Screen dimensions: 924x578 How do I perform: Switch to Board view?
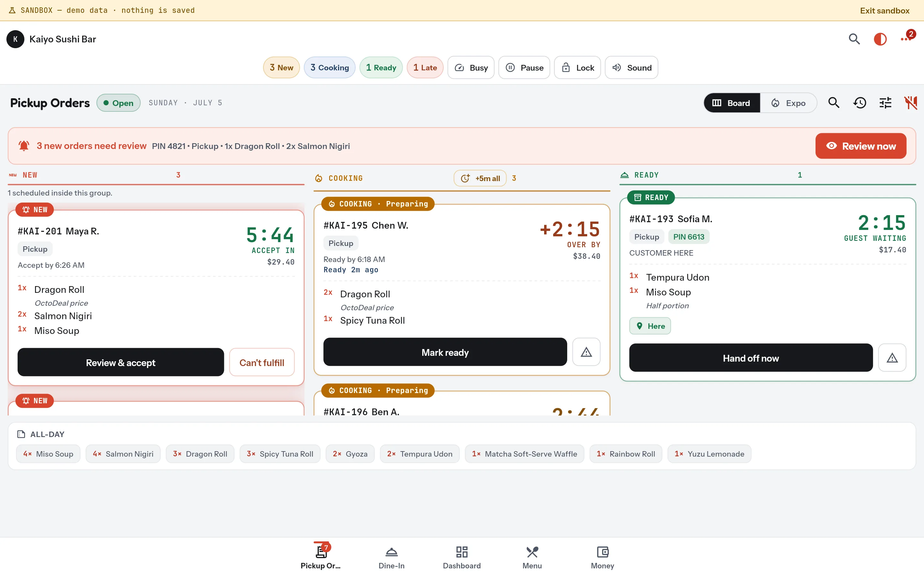pos(732,103)
